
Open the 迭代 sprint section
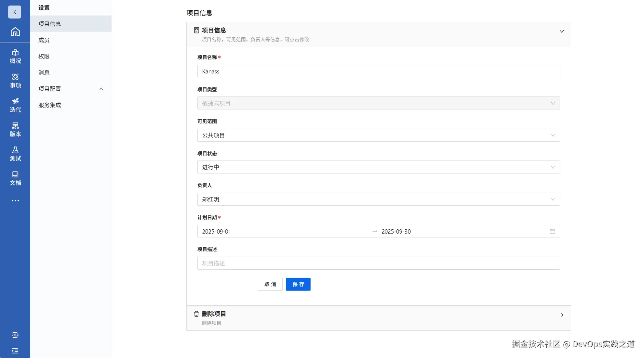point(15,105)
